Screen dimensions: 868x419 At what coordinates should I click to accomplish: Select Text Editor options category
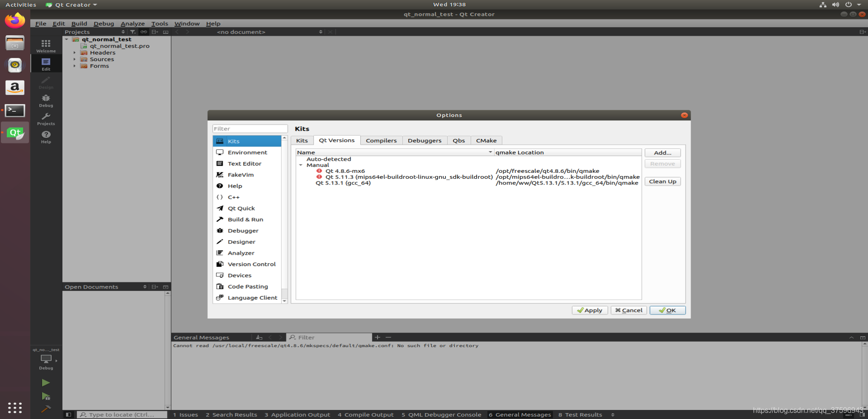[x=247, y=163]
